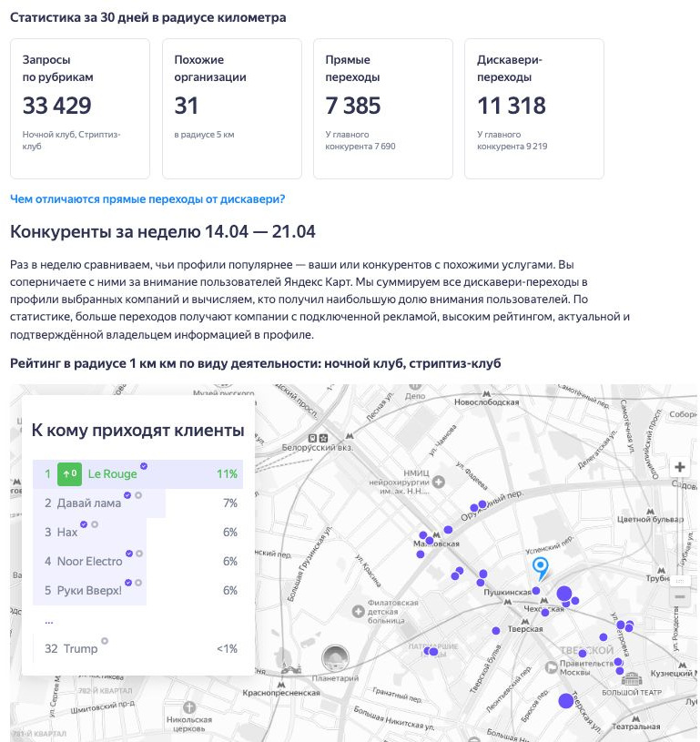Click the Никольская церковь map icon
The image size is (700, 742).
pos(189,707)
